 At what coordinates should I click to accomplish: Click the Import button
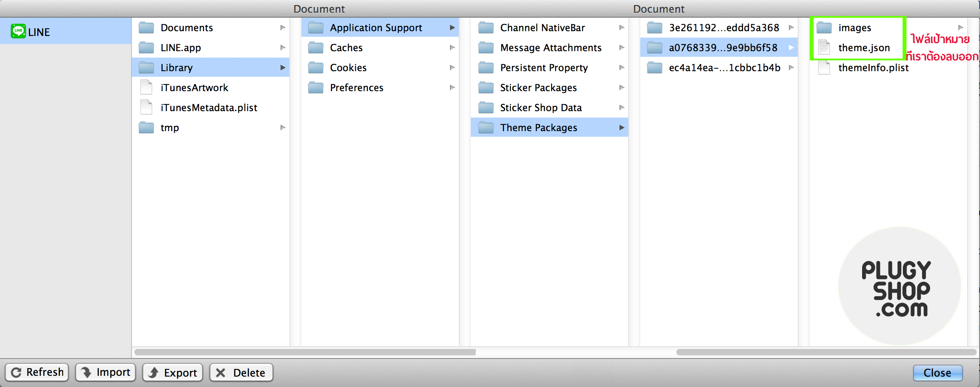pos(106,372)
